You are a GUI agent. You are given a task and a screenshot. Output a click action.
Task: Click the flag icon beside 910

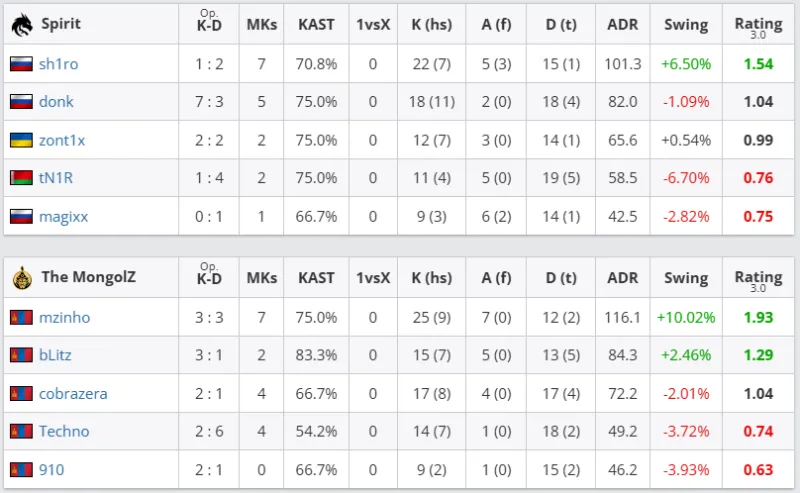[21, 469]
